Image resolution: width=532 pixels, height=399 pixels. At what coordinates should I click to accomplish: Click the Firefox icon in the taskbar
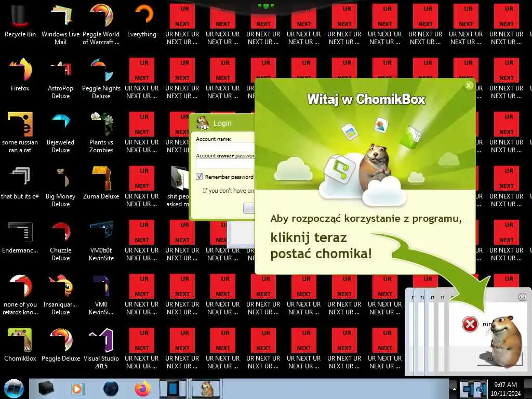pos(143,389)
